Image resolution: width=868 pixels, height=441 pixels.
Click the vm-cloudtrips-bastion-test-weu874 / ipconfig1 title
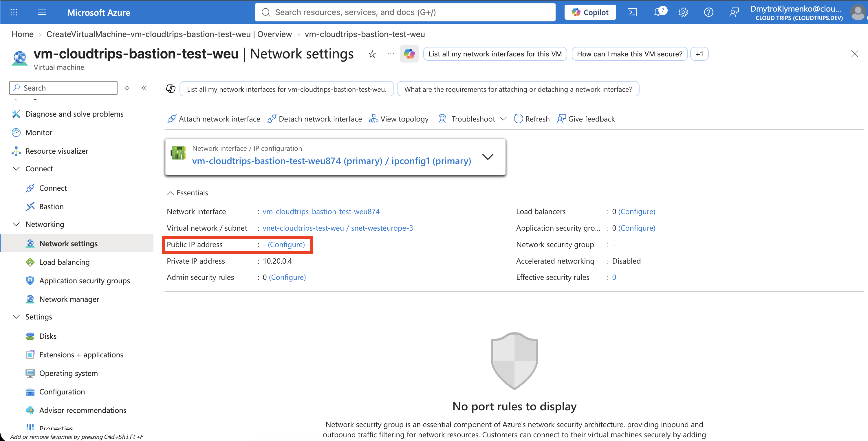332,161
